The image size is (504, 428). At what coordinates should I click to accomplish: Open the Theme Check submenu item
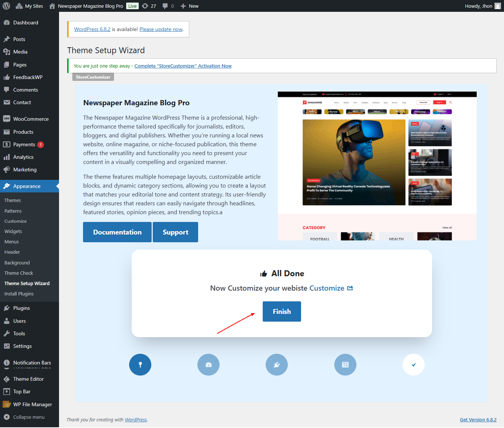tap(19, 273)
